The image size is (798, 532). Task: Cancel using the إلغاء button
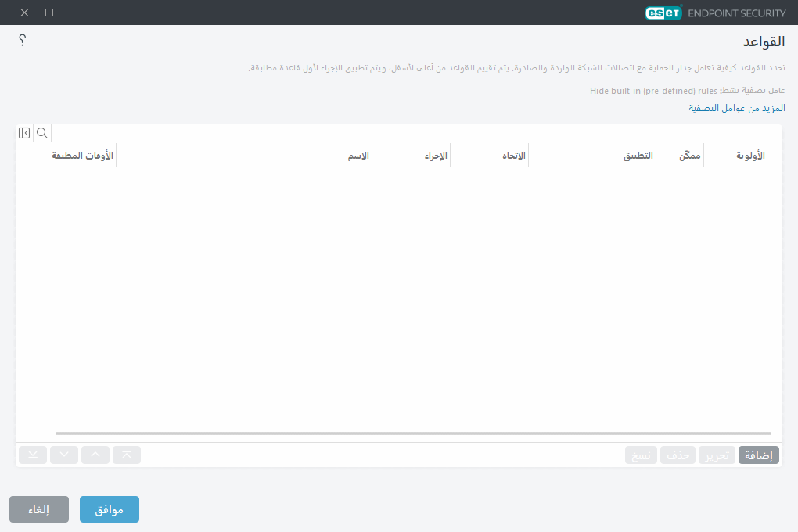tap(39, 509)
